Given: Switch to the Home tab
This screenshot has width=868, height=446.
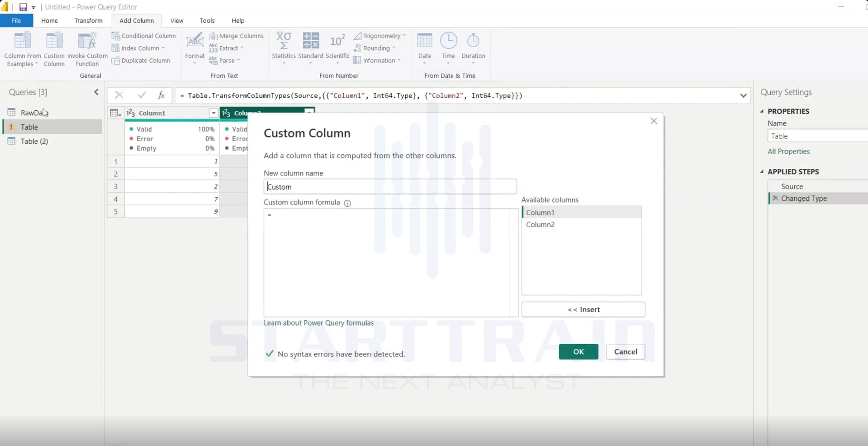Looking at the screenshot, I should [49, 21].
